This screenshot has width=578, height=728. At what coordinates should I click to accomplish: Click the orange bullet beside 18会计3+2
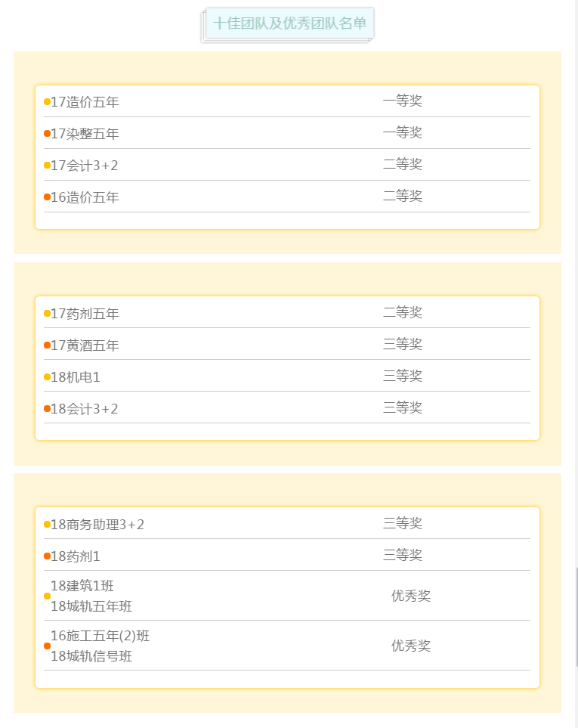coord(47,409)
